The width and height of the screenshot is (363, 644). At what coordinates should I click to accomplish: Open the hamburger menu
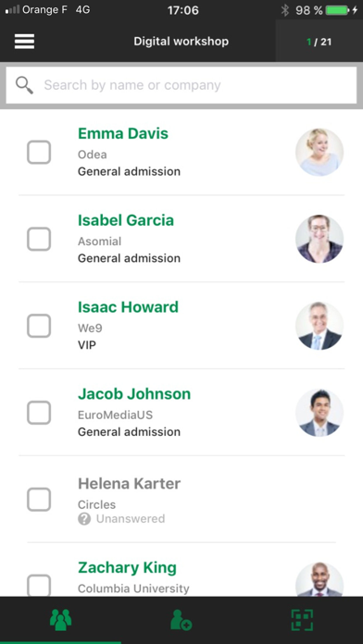(x=24, y=42)
